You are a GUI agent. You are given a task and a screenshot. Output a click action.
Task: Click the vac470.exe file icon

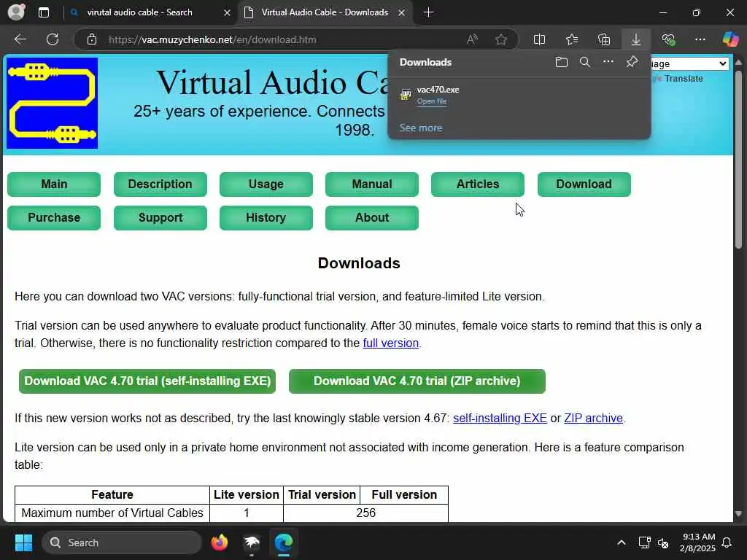[x=406, y=94]
